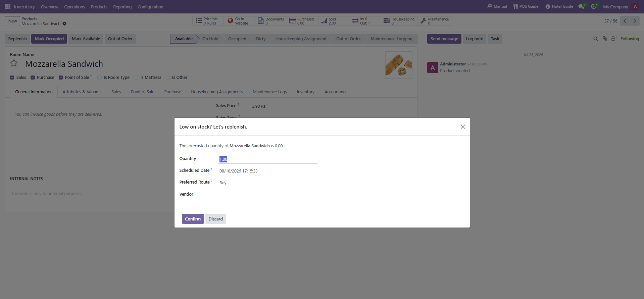Screen dimensions: 644x299
Task: Show followers person icon
Action: coord(614,39)
